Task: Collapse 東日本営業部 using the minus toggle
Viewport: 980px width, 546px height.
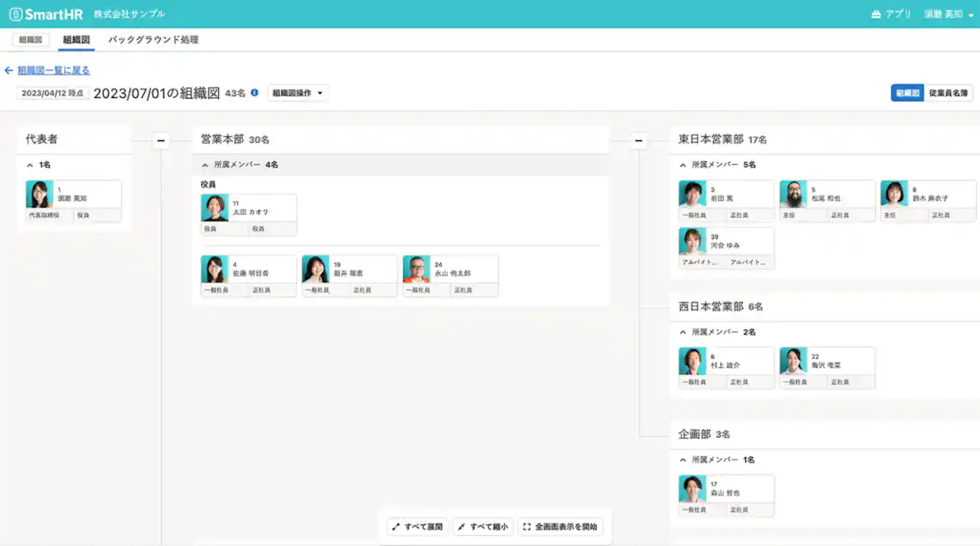Action: (638, 139)
